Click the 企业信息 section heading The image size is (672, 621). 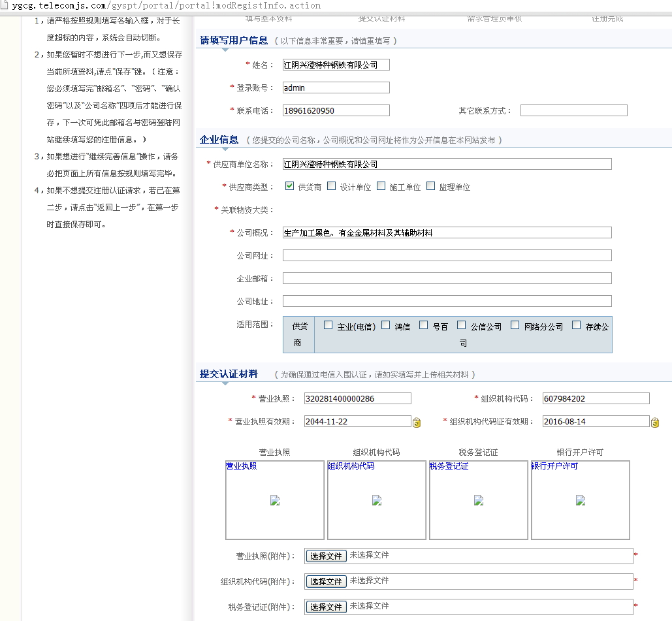pyautogui.click(x=219, y=140)
